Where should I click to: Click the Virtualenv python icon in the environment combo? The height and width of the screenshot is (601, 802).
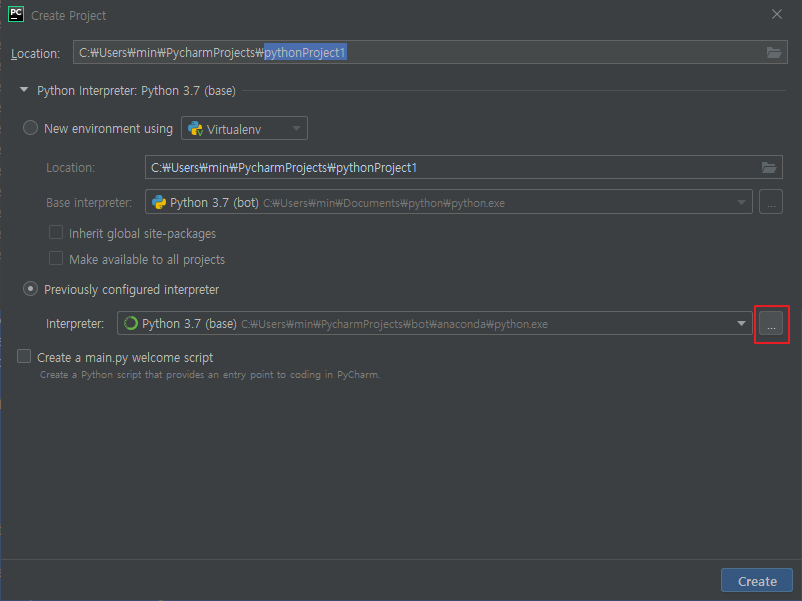(x=195, y=128)
